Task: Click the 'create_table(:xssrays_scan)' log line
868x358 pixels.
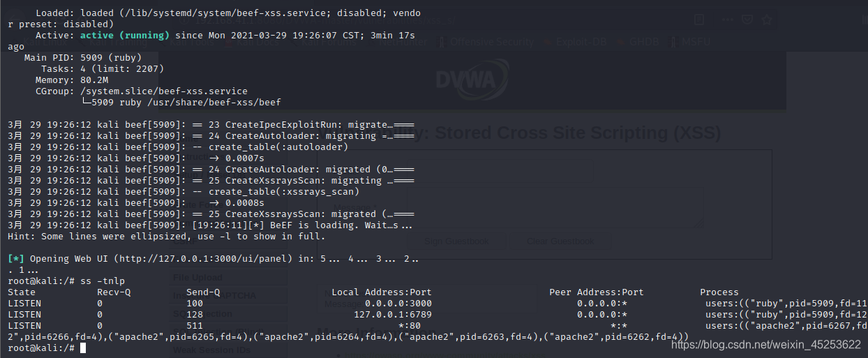Action: point(183,191)
